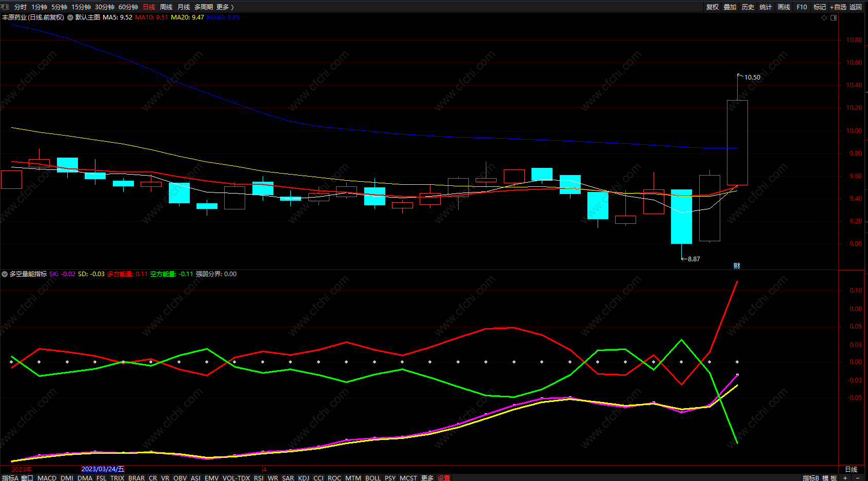Click the MA10: 9.51 label
This screenshot has width=868, height=481.
click(152, 17)
